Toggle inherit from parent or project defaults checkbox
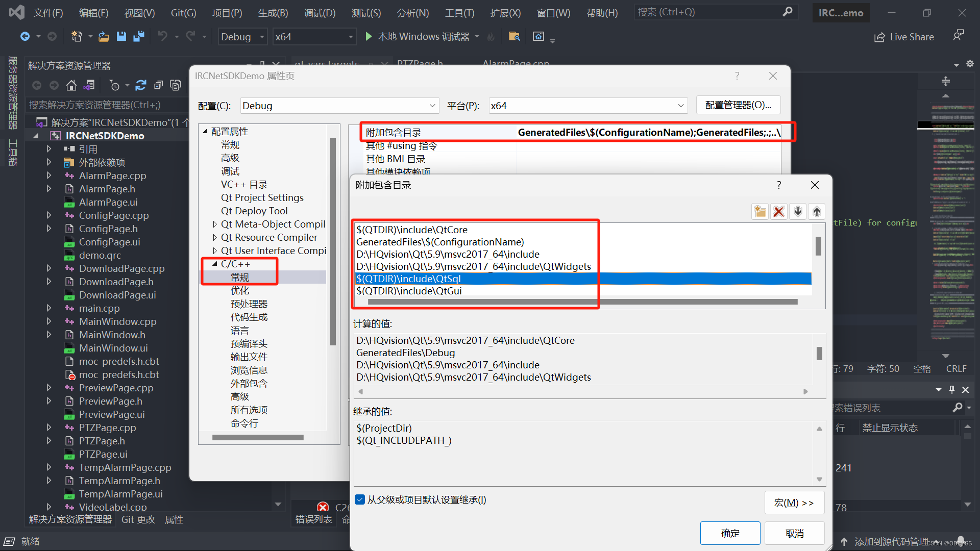The width and height of the screenshot is (980, 551). pyautogui.click(x=360, y=500)
